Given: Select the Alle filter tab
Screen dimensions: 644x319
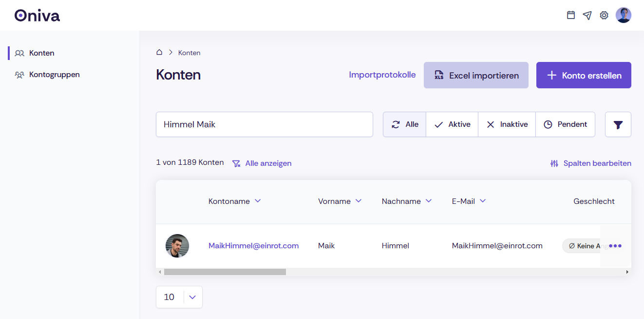Looking at the screenshot, I should tap(404, 124).
